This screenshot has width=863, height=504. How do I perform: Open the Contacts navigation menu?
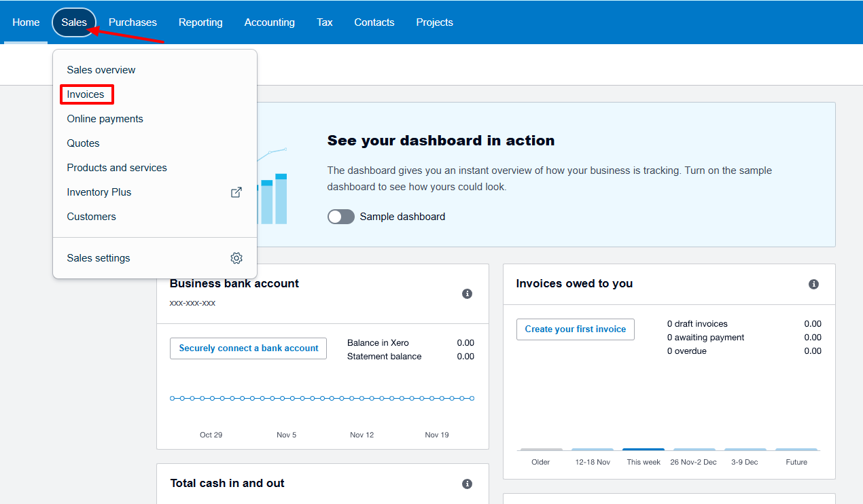pyautogui.click(x=374, y=22)
